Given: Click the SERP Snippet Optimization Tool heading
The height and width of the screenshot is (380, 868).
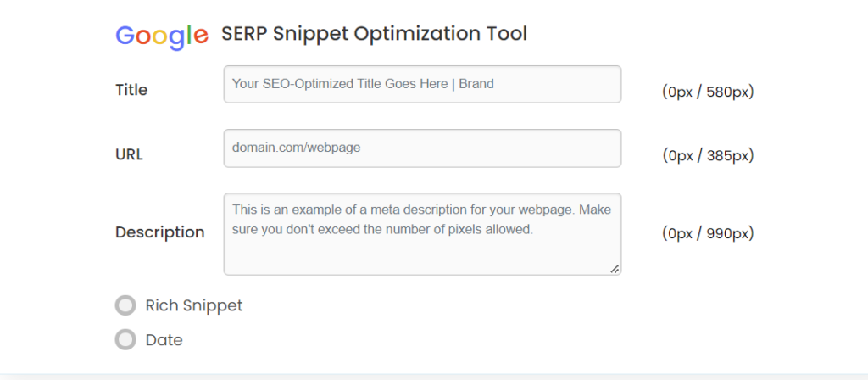Looking at the screenshot, I should (374, 34).
